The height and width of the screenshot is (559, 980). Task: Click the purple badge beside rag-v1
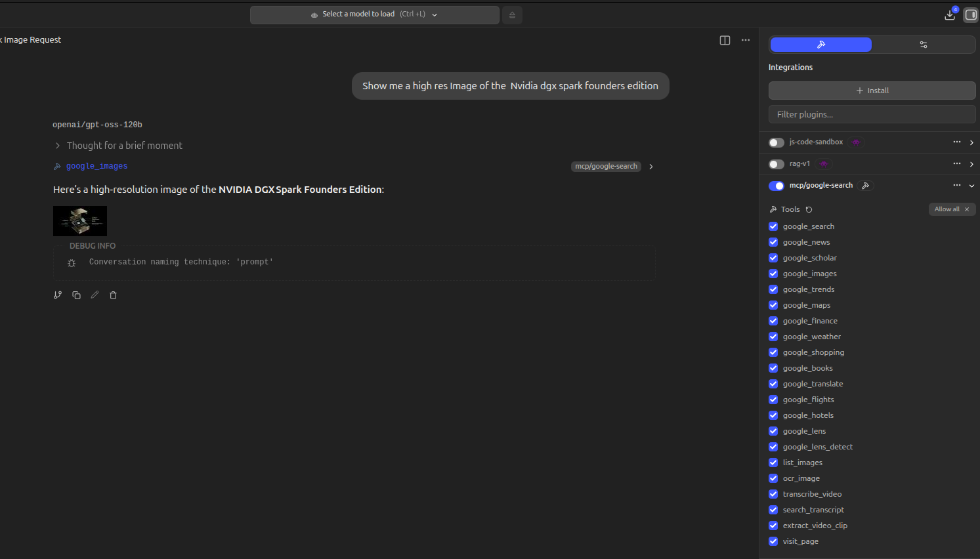(x=824, y=163)
